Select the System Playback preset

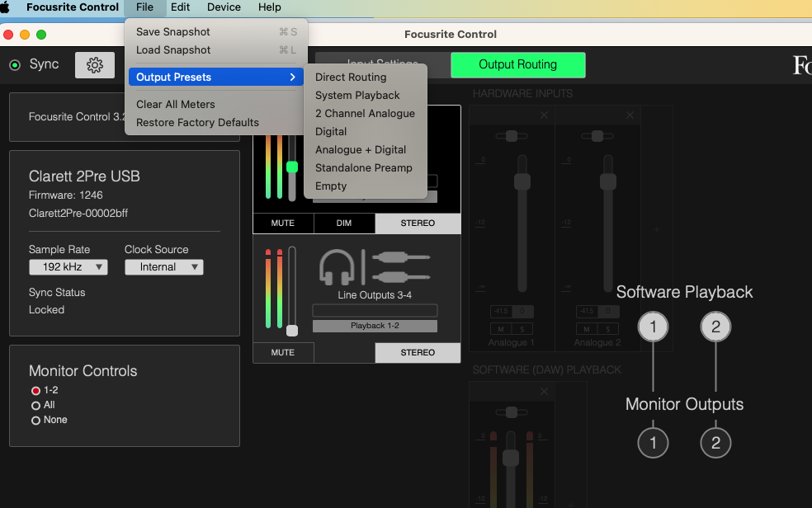coord(366,95)
